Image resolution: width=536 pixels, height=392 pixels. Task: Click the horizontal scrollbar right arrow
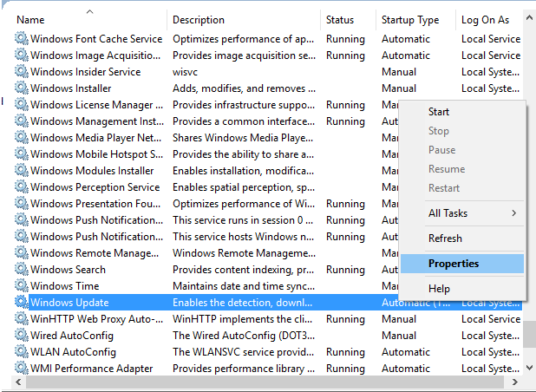point(515,382)
